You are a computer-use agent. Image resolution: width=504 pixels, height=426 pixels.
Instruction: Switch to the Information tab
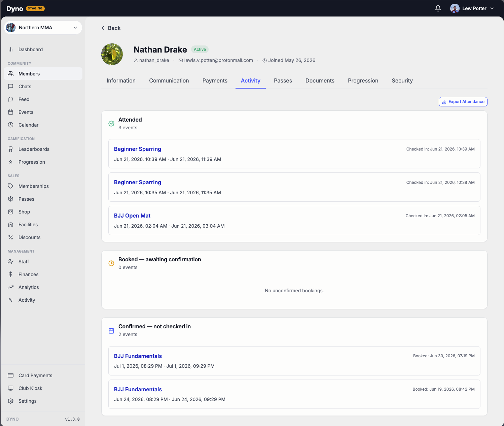tap(121, 81)
